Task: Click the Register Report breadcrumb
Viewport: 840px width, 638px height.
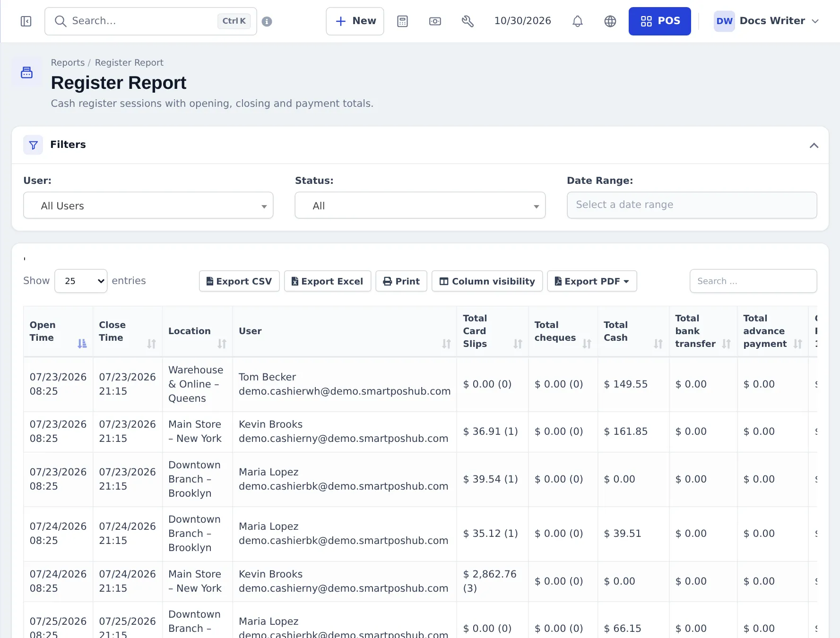Action: coord(129,63)
